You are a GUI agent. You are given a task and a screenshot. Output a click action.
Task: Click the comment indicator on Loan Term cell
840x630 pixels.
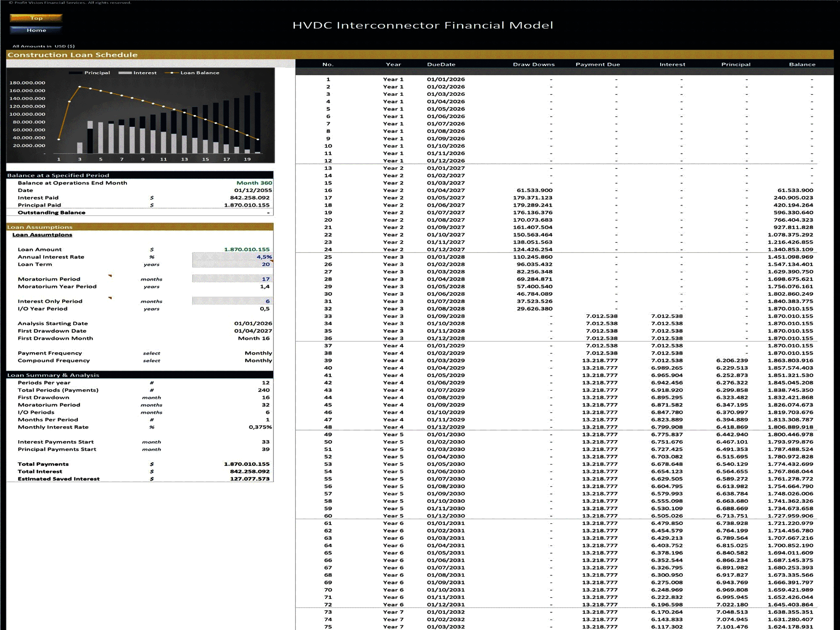coord(272,261)
